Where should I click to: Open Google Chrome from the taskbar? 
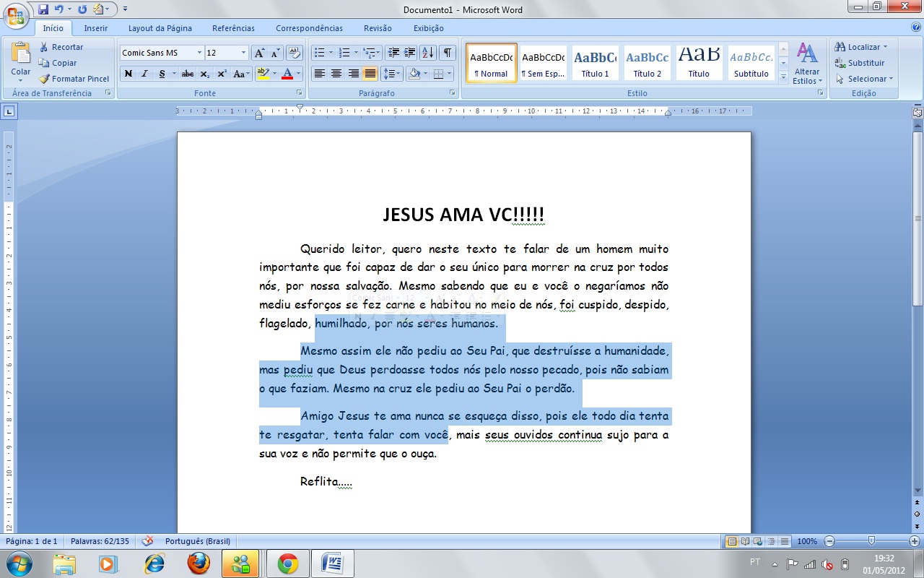tap(287, 564)
